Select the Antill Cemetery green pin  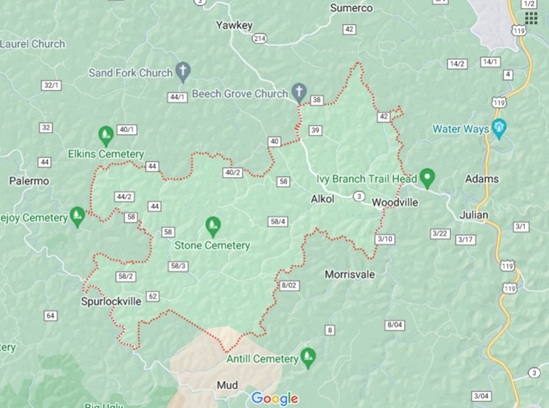pos(308,358)
